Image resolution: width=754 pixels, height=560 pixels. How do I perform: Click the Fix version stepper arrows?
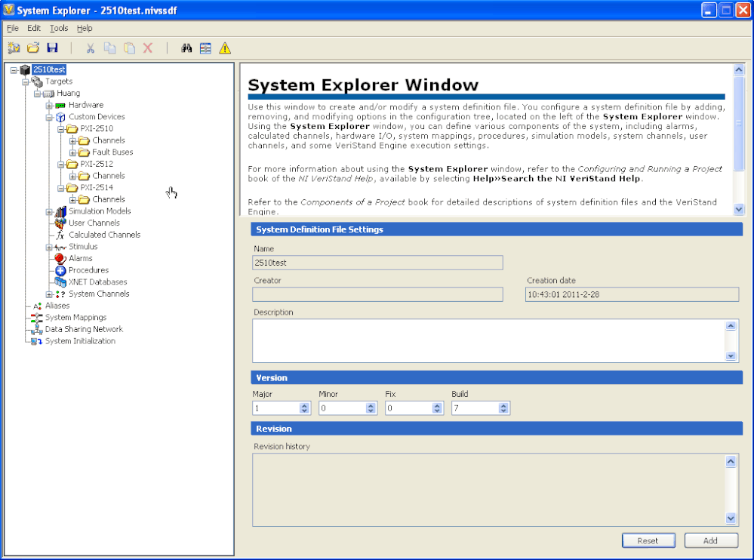click(x=437, y=408)
